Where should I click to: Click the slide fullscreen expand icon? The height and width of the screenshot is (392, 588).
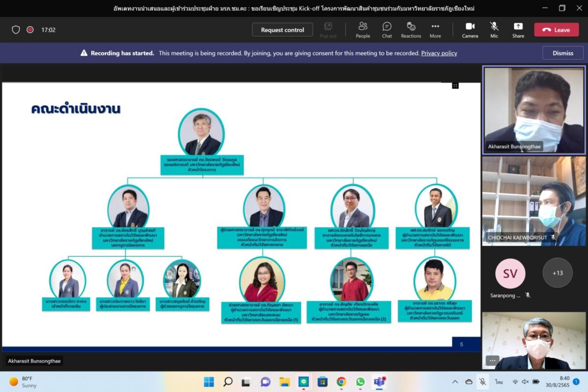tap(455, 86)
